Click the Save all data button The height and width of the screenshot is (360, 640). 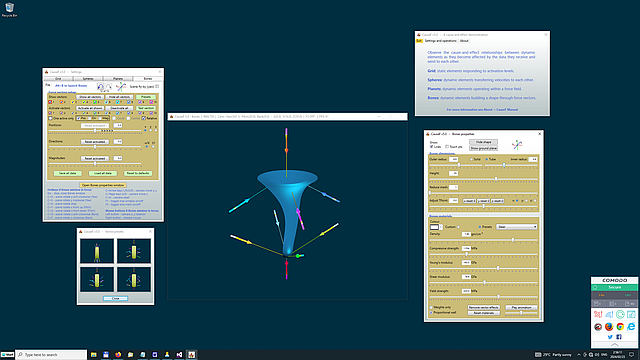[x=68, y=173]
